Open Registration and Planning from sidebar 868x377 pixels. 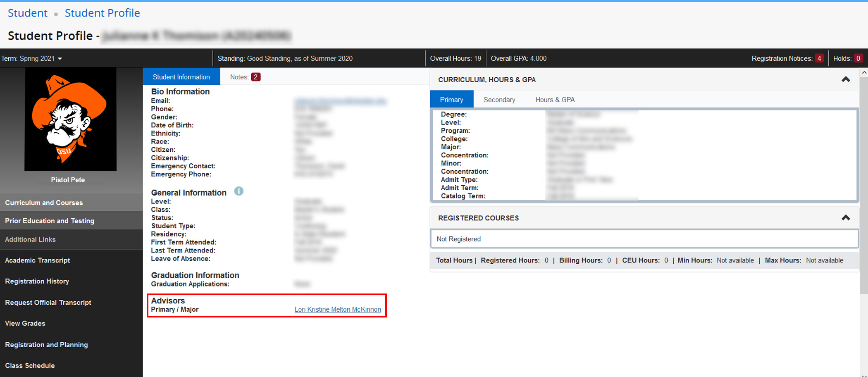46,344
